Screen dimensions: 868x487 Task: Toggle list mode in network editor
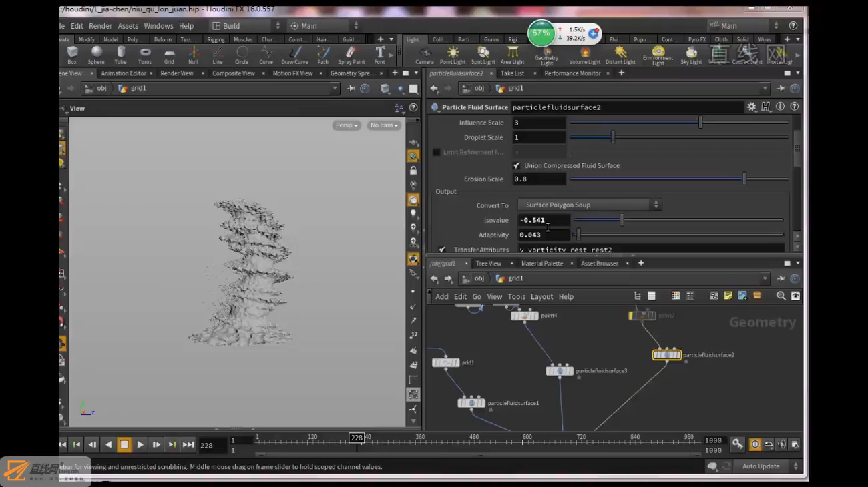tap(652, 296)
